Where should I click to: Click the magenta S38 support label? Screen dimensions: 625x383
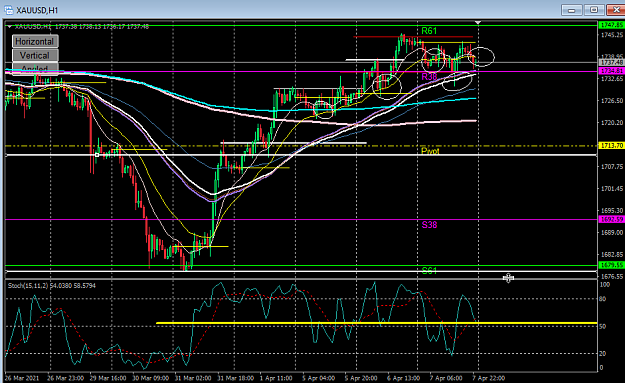pyautogui.click(x=429, y=225)
